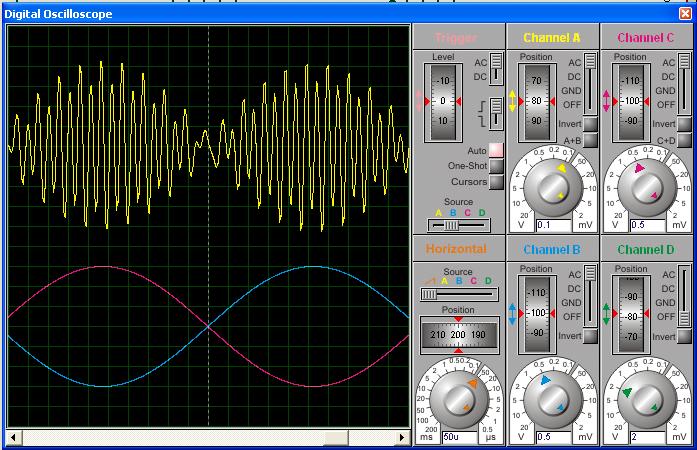Enable One-Shot trigger mode

[x=496, y=166]
